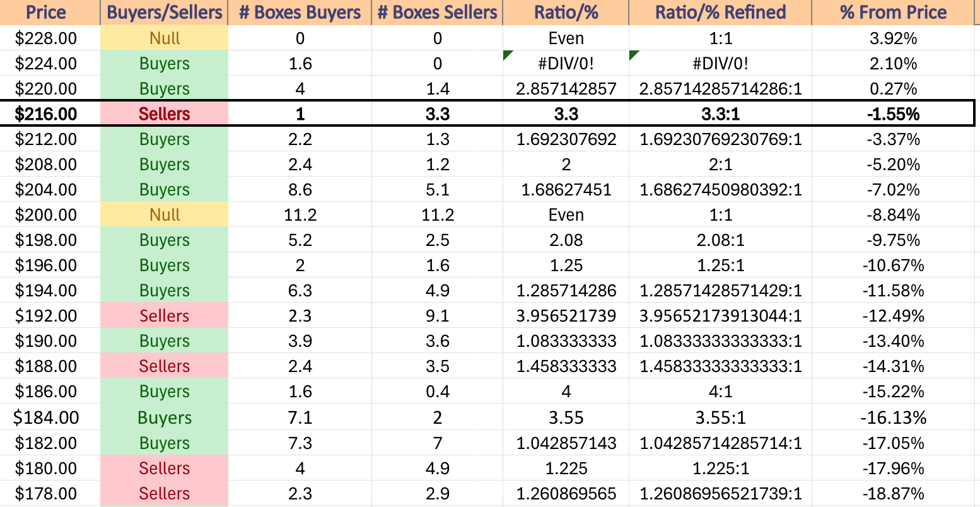Click the Null cell for $200.00
The image size is (980, 507).
point(164,215)
